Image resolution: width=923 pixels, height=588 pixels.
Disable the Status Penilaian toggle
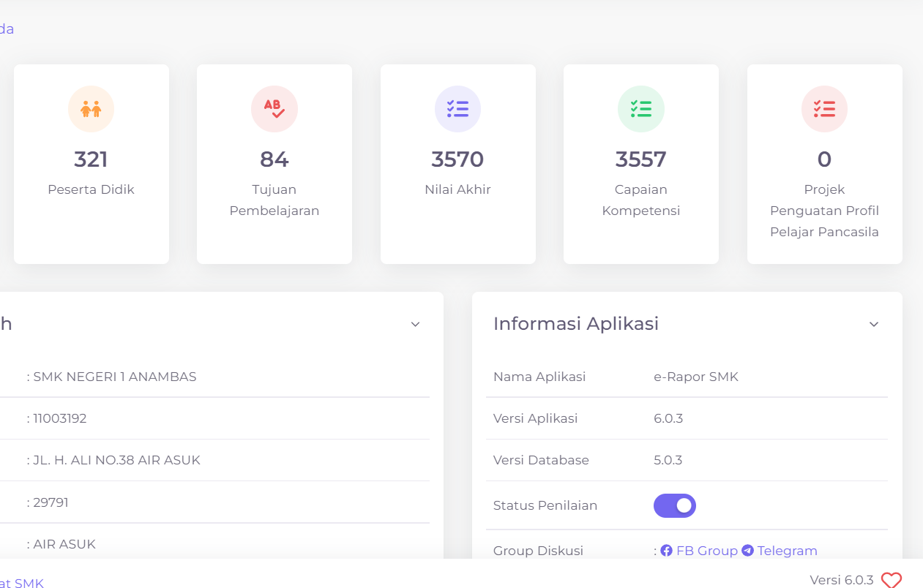pyautogui.click(x=674, y=505)
